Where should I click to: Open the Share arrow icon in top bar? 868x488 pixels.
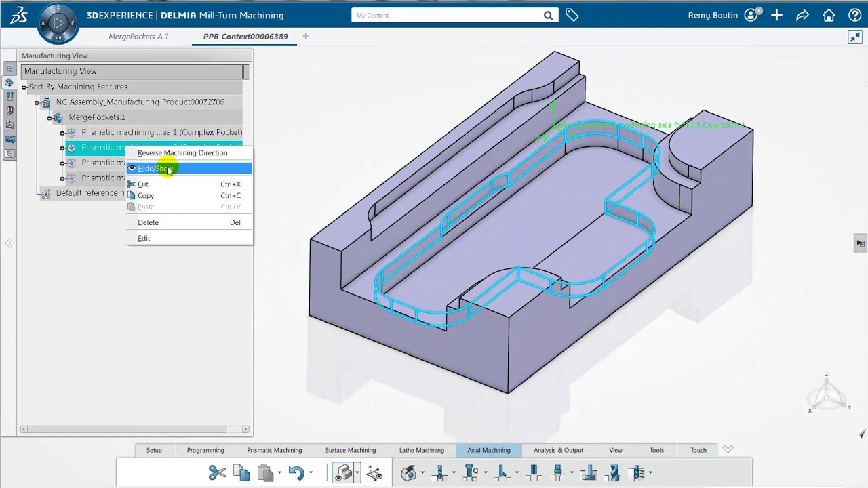802,15
